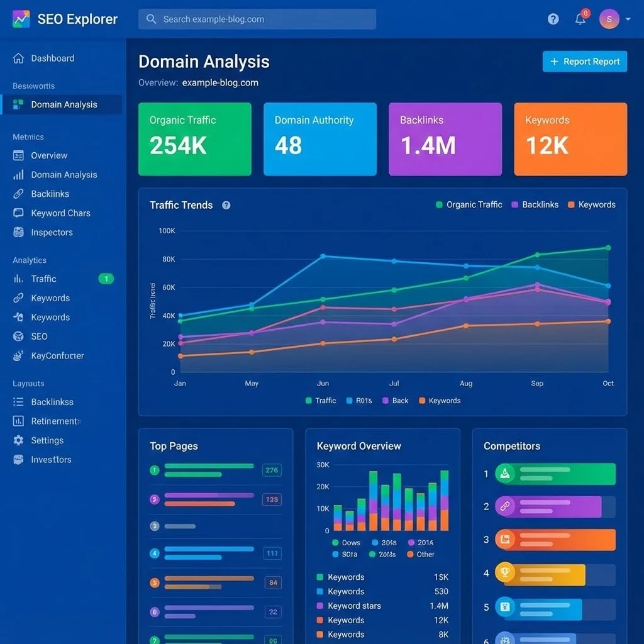Open Inspectors in sidebar

coord(52,233)
